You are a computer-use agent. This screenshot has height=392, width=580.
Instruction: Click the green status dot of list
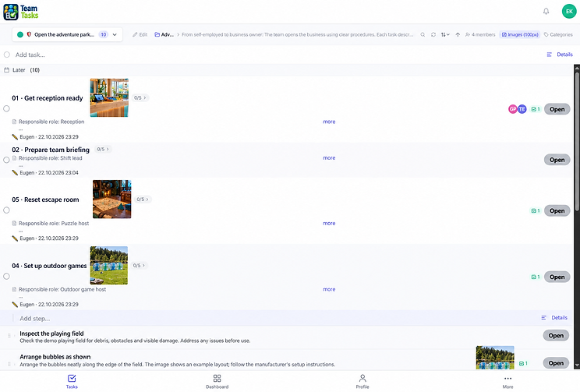(20, 34)
